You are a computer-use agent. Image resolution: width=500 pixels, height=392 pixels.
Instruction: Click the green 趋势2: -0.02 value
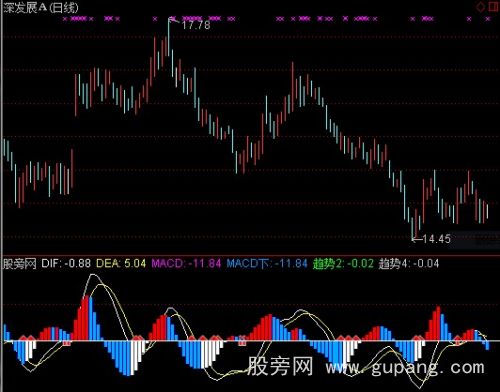343,264
